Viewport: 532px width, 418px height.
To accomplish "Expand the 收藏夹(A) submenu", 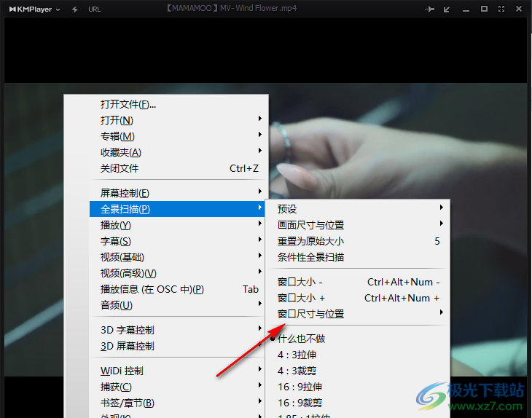I will coord(179,152).
